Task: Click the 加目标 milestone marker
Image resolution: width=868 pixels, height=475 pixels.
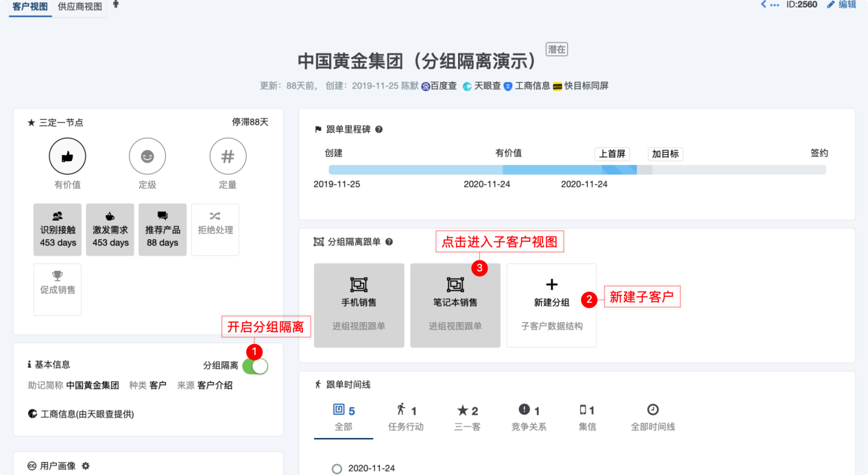Action: point(665,154)
